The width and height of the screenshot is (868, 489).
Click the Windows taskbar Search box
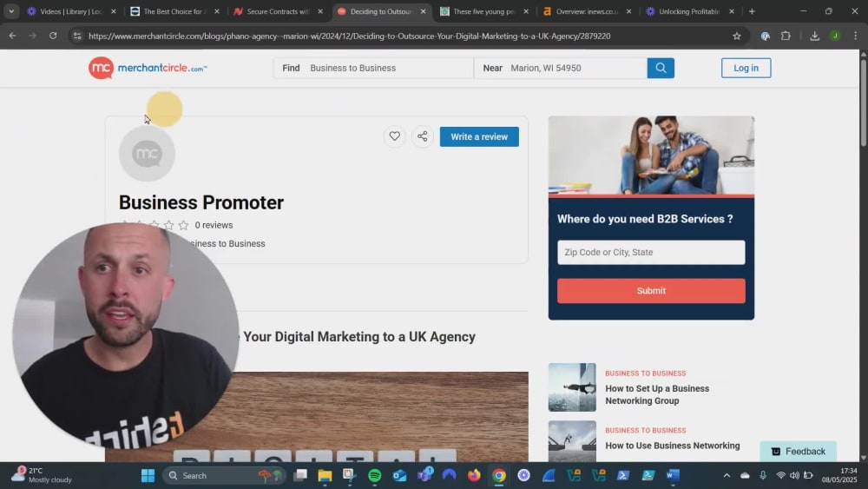[x=224, y=475]
